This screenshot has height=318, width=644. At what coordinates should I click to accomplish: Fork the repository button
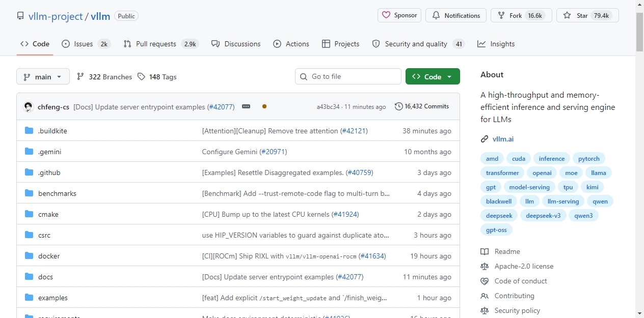pyautogui.click(x=521, y=15)
